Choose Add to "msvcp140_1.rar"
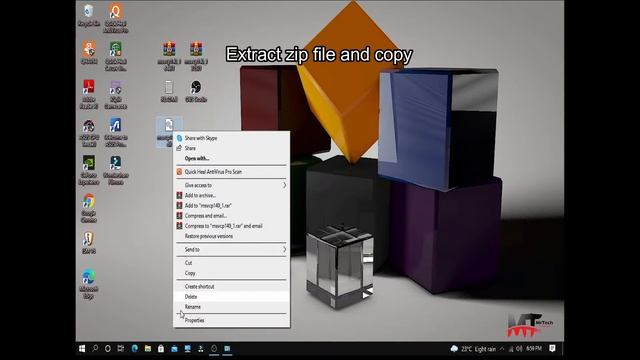Image resolution: width=640 pixels, height=360 pixels. pyautogui.click(x=231, y=206)
